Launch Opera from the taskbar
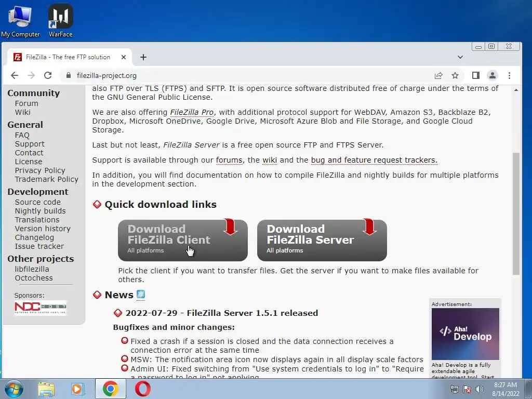 [143, 389]
